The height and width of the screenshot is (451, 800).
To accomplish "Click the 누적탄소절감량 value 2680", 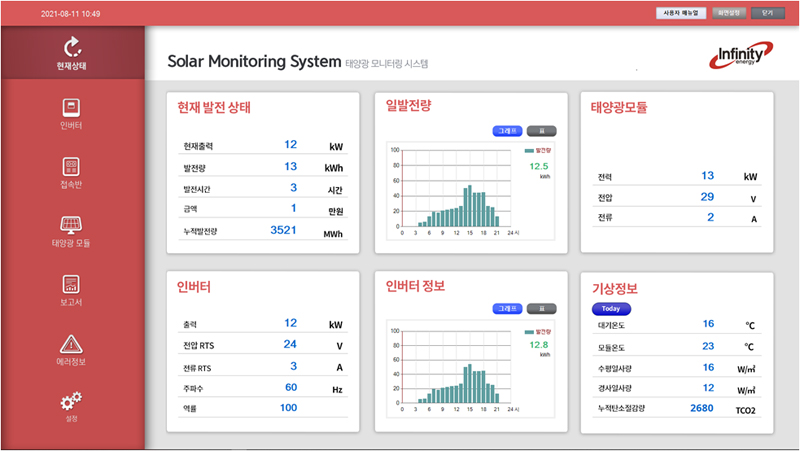I will tap(702, 408).
